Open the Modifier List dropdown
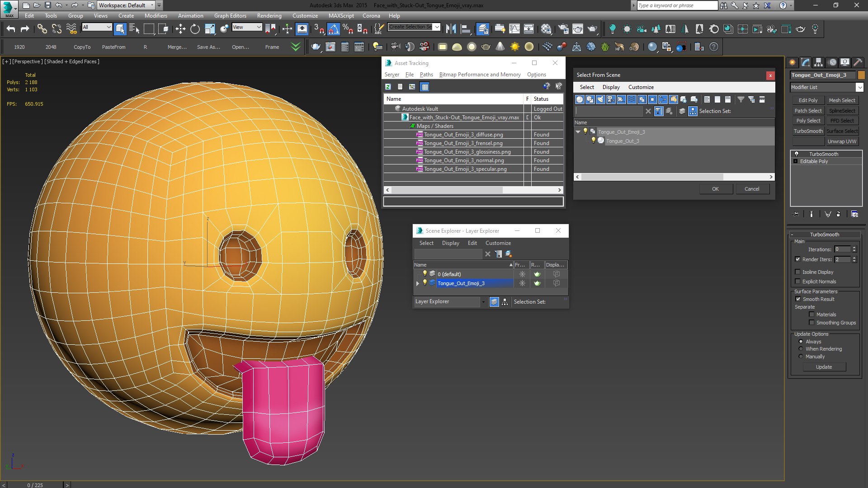This screenshot has width=868, height=488. tap(859, 87)
